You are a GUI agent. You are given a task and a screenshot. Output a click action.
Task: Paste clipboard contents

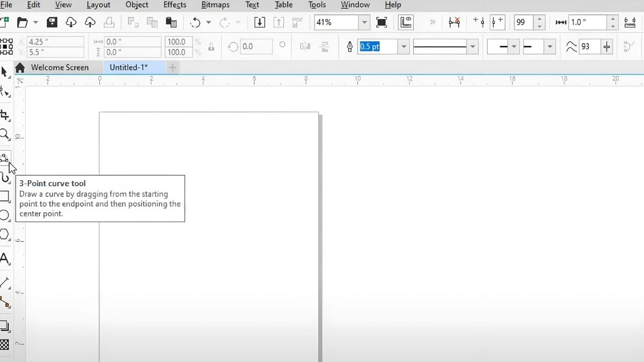click(171, 23)
